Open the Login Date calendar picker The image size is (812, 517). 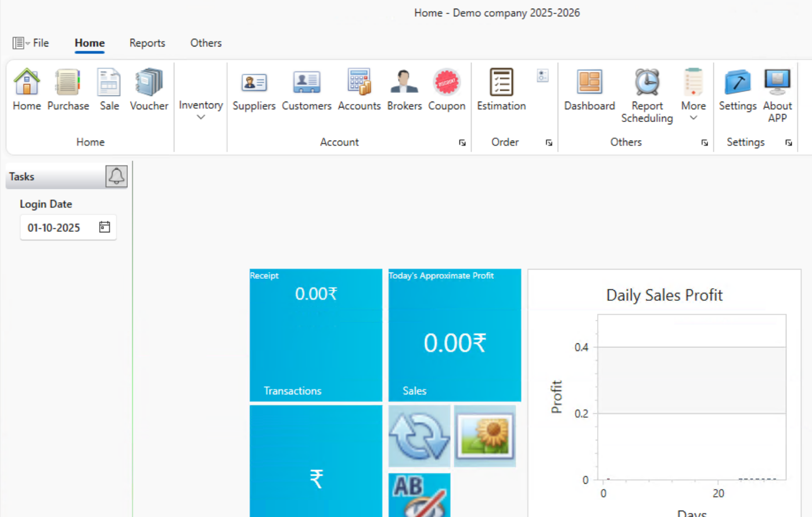(x=104, y=227)
